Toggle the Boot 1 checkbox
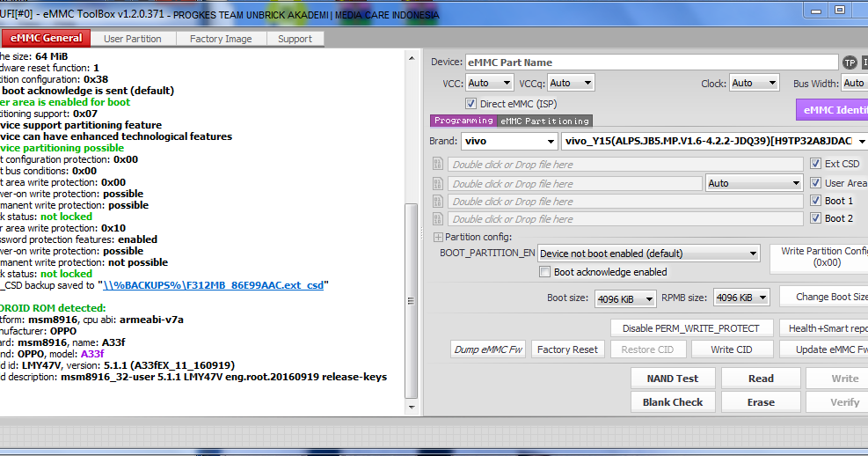Image resolution: width=868 pixels, height=456 pixels. point(815,201)
